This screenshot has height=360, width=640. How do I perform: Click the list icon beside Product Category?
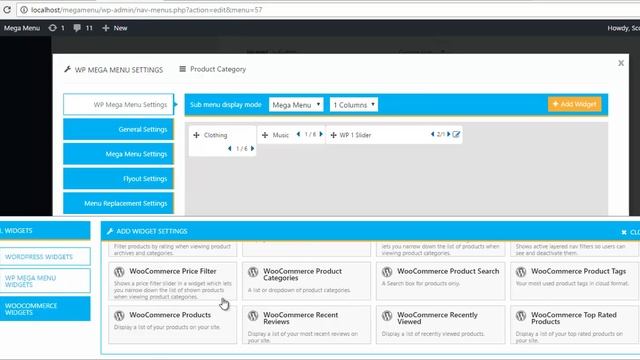(182, 69)
